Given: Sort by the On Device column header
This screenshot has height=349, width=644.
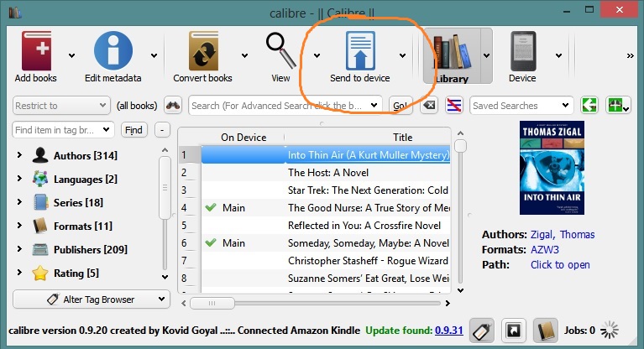Looking at the screenshot, I should 243,137.
